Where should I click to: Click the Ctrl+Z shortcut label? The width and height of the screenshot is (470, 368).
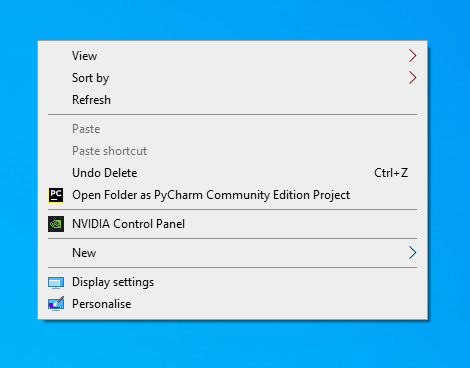click(391, 173)
